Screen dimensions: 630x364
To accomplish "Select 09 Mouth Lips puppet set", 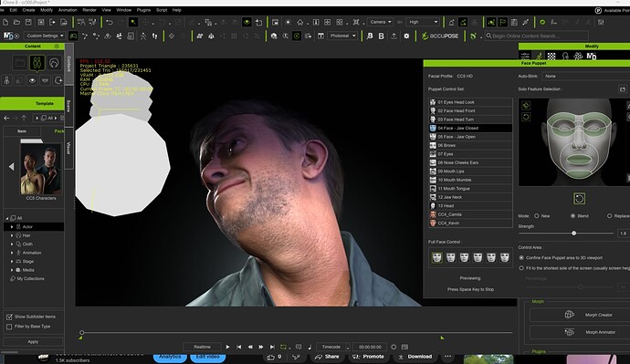I will pos(470,172).
